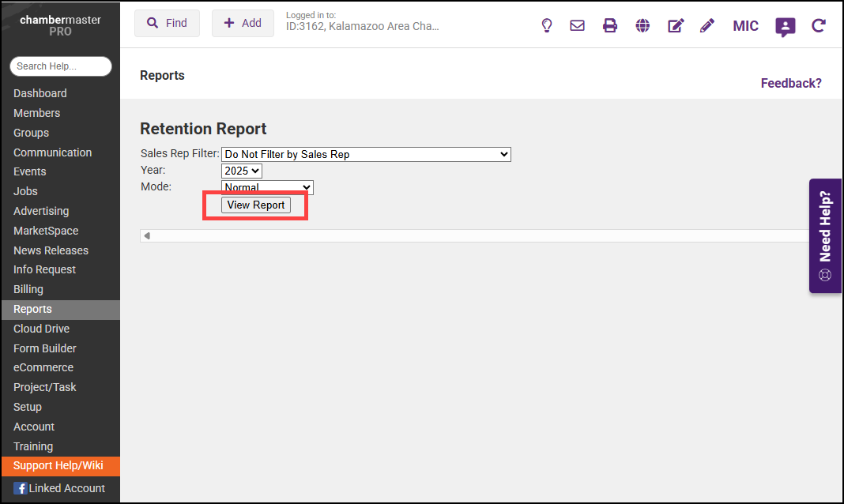Click the edit note square icon

tap(676, 25)
